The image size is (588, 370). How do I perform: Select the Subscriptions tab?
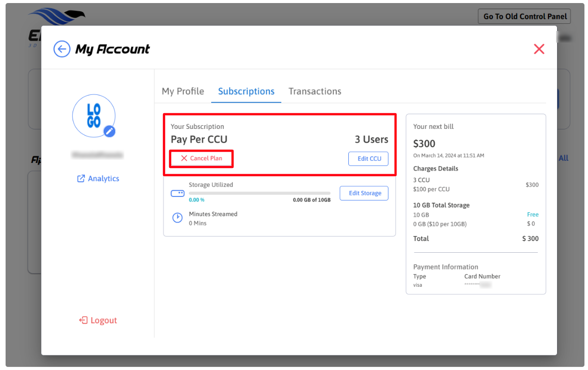246,91
